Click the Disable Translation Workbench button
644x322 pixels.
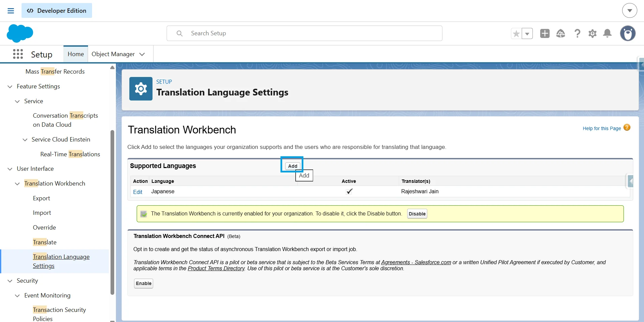click(x=417, y=214)
